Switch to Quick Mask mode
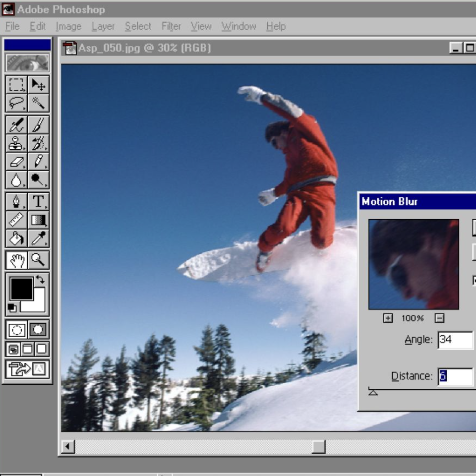Viewport: 476px width, 476px height. click(x=38, y=330)
